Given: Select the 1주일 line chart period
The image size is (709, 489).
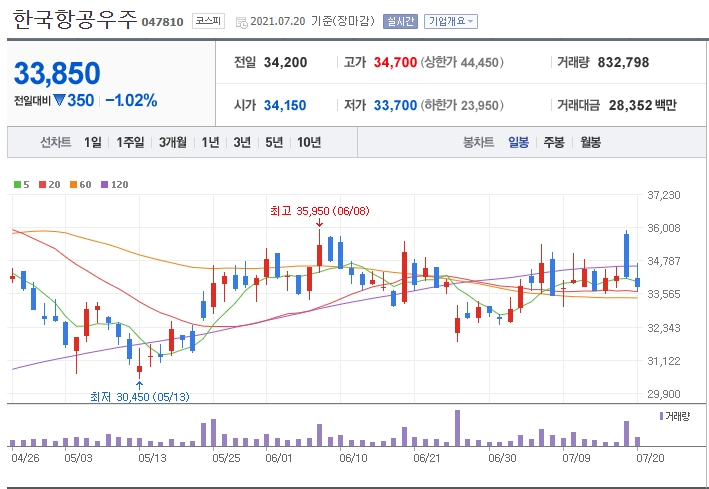Looking at the screenshot, I should [x=130, y=142].
